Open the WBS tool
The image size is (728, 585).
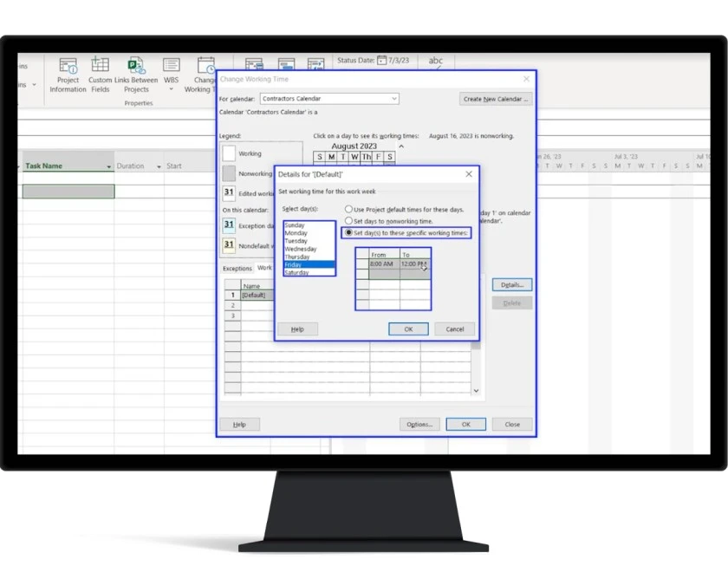pyautogui.click(x=171, y=63)
